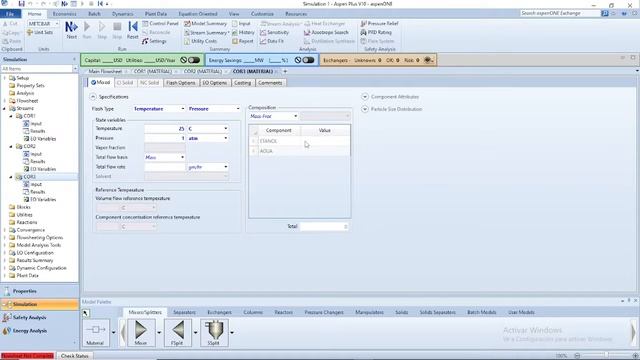This screenshot has width=640, height=360.
Task: Open Sensitivity analysis
Action: pos(275,32)
